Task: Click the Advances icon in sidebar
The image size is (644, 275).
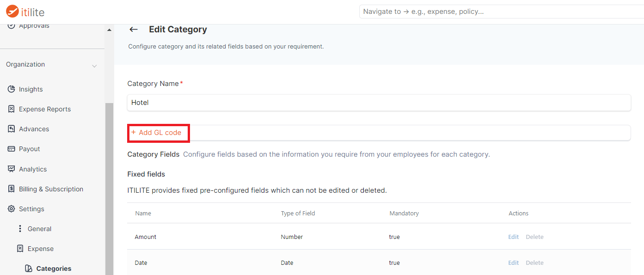Action: coord(12,129)
